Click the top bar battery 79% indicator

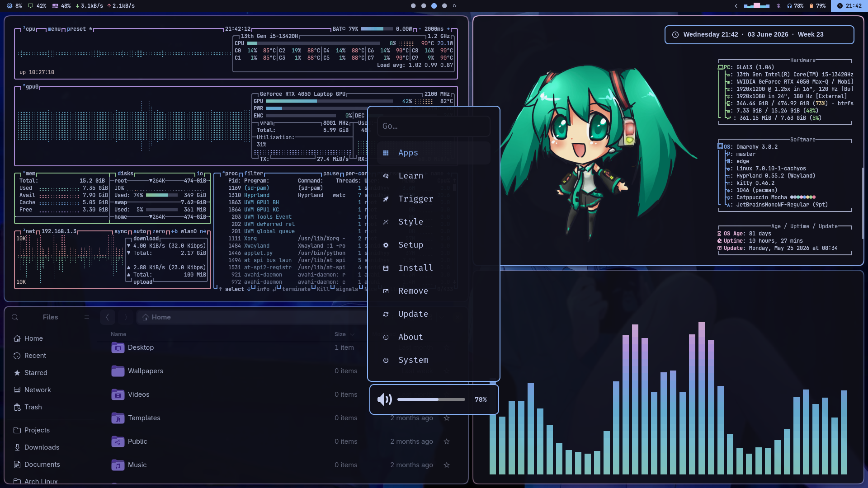tap(817, 6)
